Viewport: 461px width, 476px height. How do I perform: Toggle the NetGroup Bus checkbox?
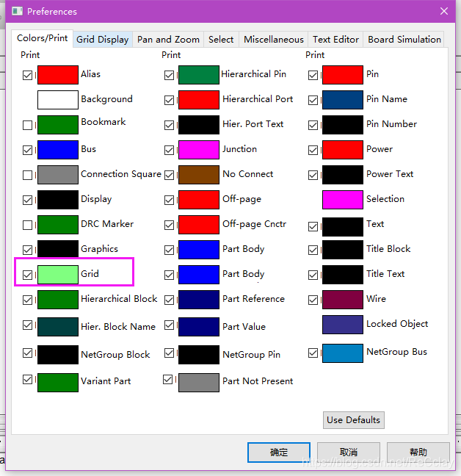pyautogui.click(x=313, y=353)
